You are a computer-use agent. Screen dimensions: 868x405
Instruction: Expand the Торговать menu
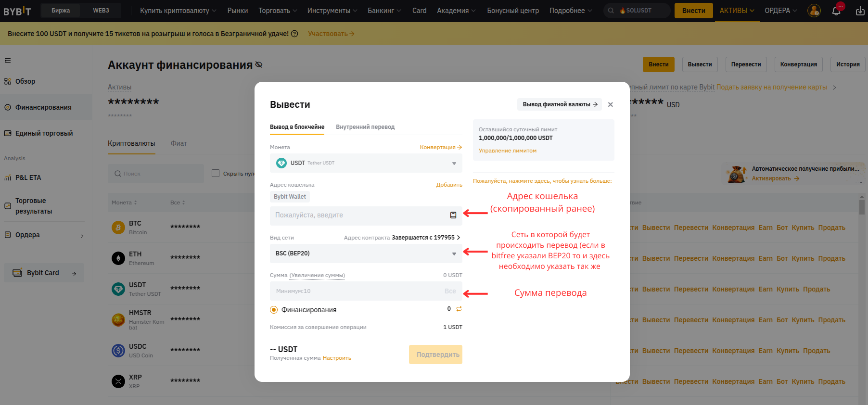pyautogui.click(x=278, y=11)
